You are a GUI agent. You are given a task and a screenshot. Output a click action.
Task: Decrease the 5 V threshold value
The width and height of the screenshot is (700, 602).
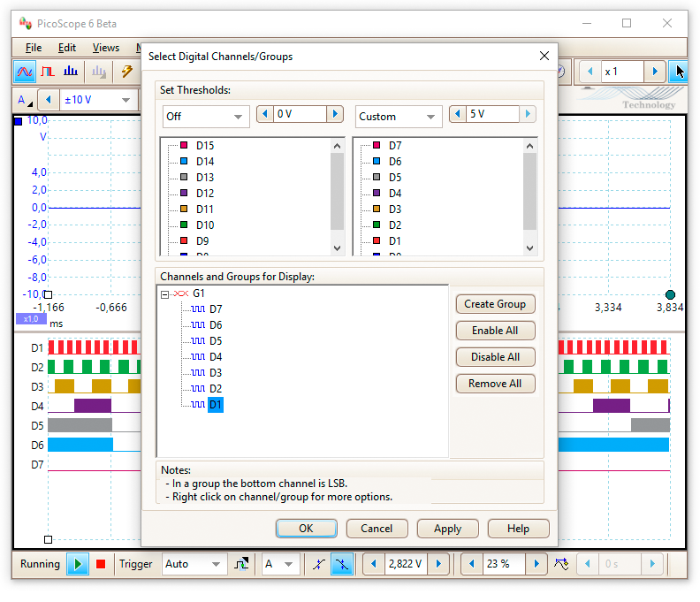pyautogui.click(x=458, y=114)
